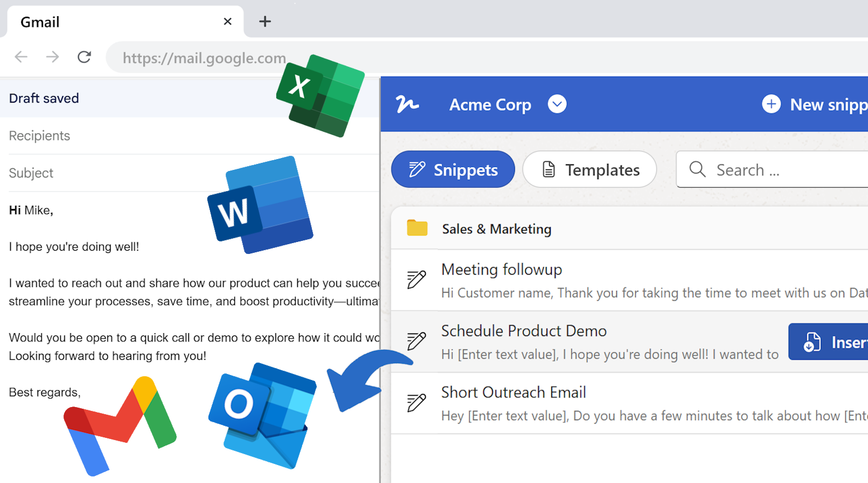Click the 'Best regards,' line
Image resolution: width=868 pixels, height=483 pixels.
tap(44, 392)
